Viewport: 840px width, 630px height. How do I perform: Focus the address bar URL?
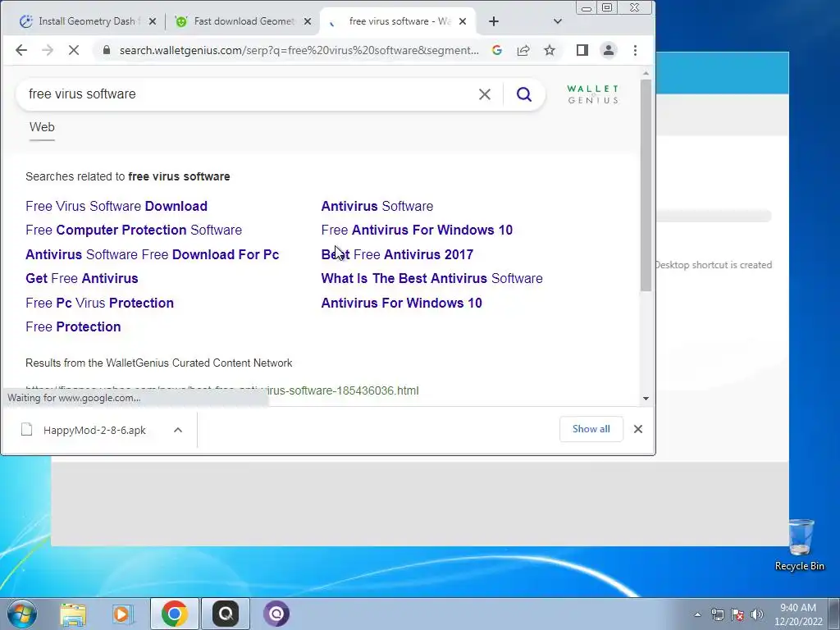tap(299, 50)
